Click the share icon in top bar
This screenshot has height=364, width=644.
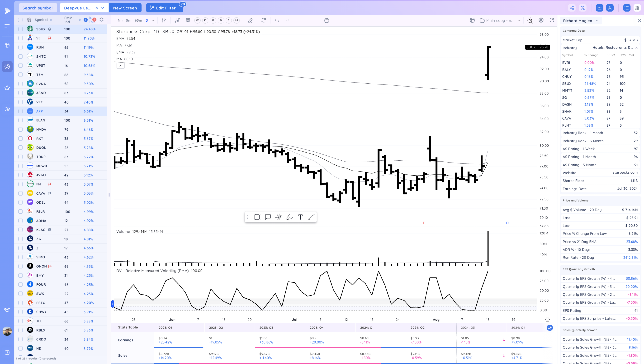pos(572,8)
